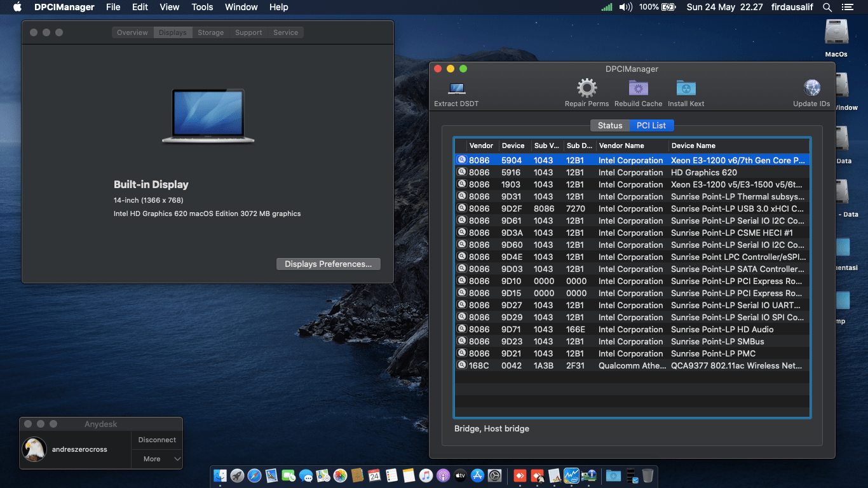Click the Install Kext icon

685,87
